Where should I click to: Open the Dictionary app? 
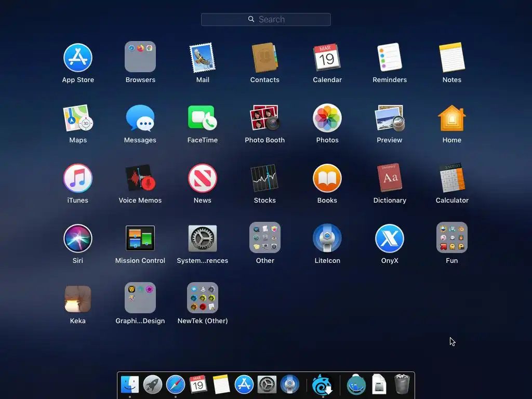390,178
